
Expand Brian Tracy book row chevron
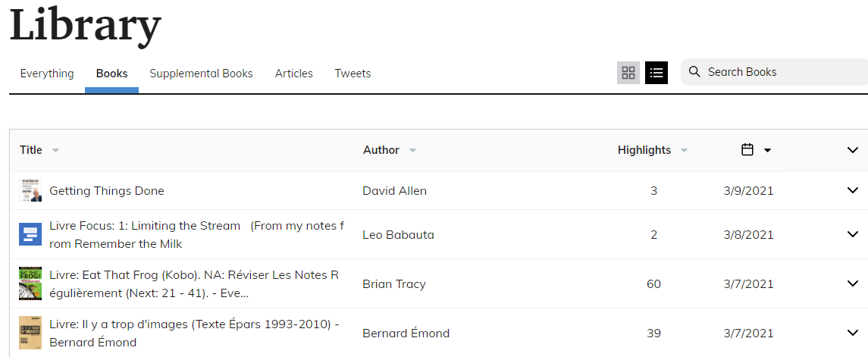pyautogui.click(x=852, y=283)
